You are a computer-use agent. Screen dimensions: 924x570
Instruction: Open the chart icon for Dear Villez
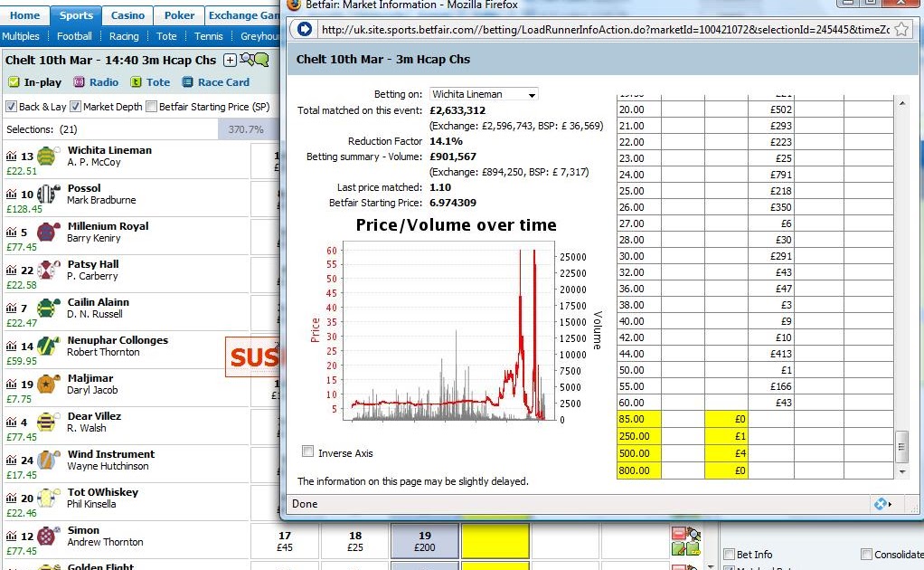click(x=11, y=422)
